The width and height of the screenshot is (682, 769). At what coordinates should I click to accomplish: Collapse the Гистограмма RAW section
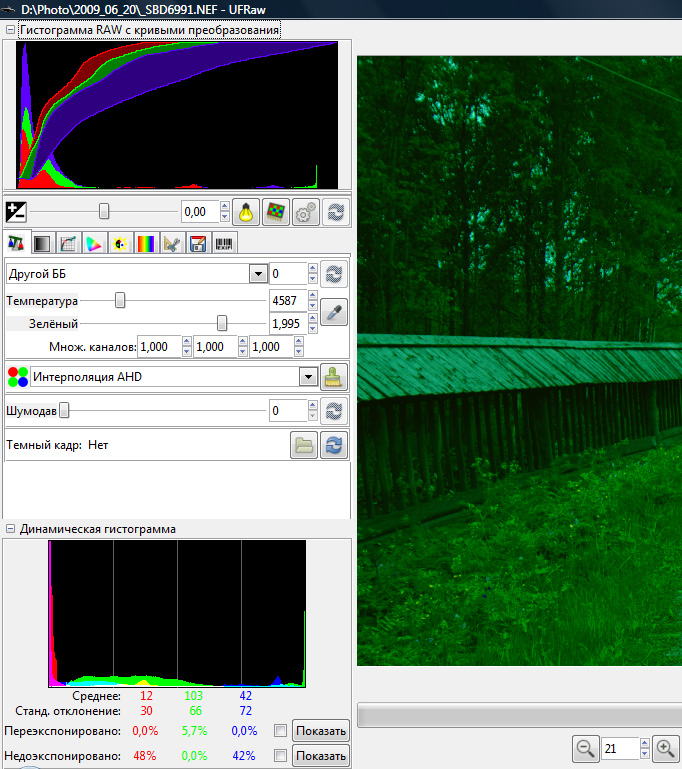pos(10,30)
